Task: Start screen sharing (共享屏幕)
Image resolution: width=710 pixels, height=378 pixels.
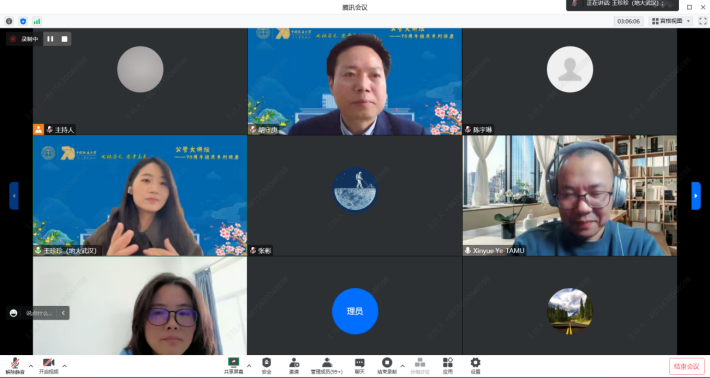Action: click(x=233, y=366)
